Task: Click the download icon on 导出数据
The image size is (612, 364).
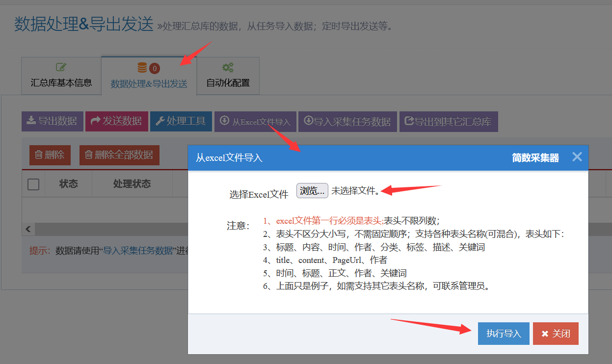Action: coord(31,121)
